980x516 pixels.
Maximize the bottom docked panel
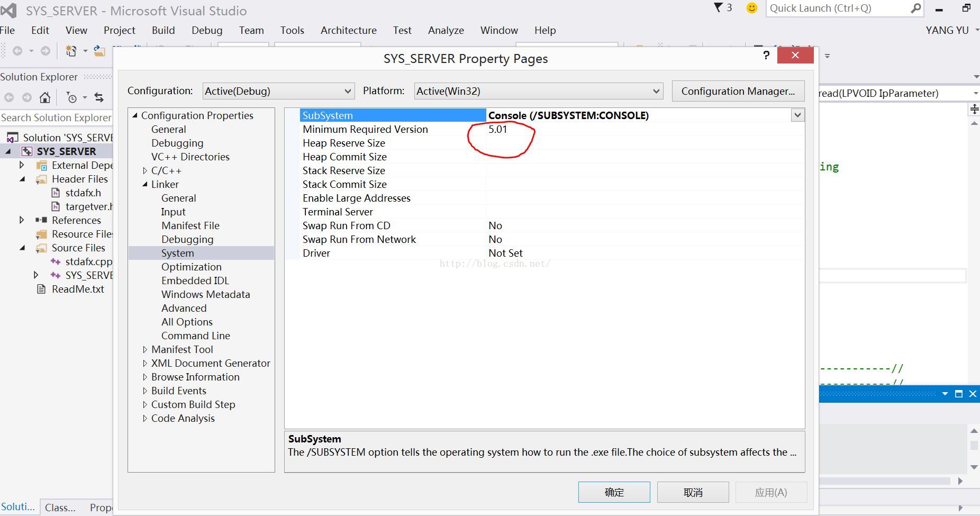click(958, 394)
